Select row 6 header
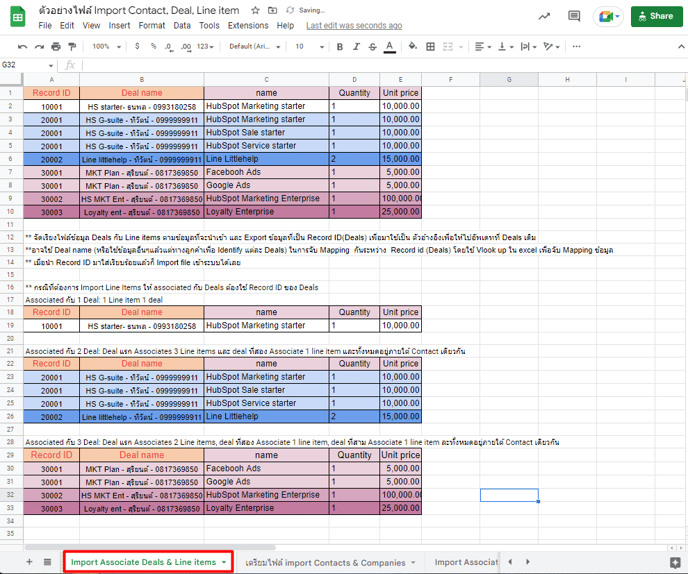 pyautogui.click(x=11, y=159)
